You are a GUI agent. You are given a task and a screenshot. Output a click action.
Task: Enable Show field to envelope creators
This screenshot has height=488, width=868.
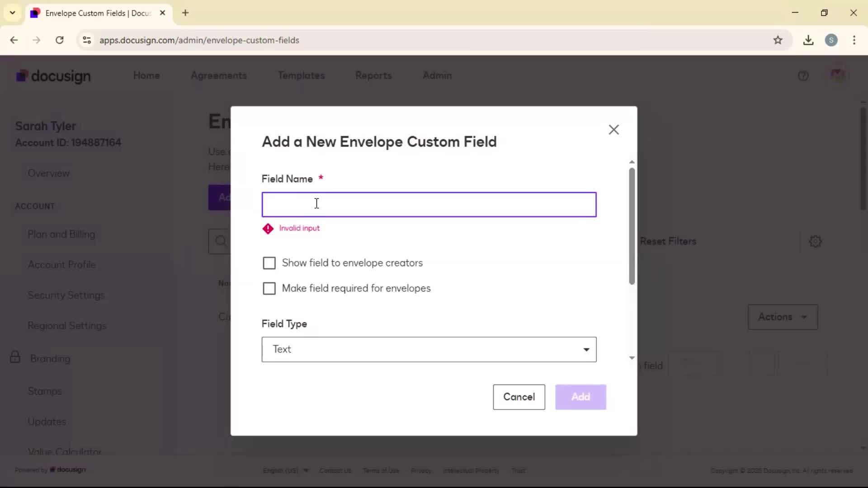269,263
